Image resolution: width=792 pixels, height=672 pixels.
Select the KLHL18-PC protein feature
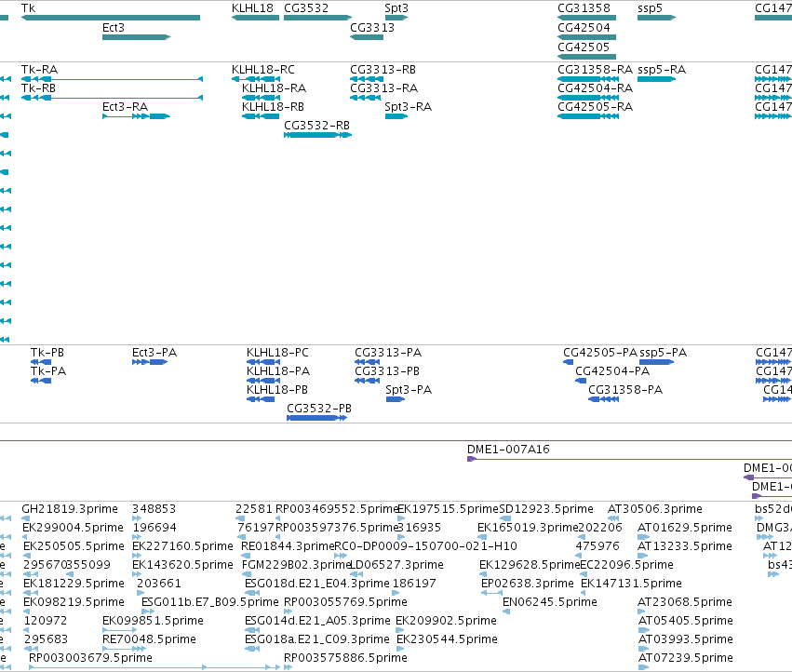[263, 362]
